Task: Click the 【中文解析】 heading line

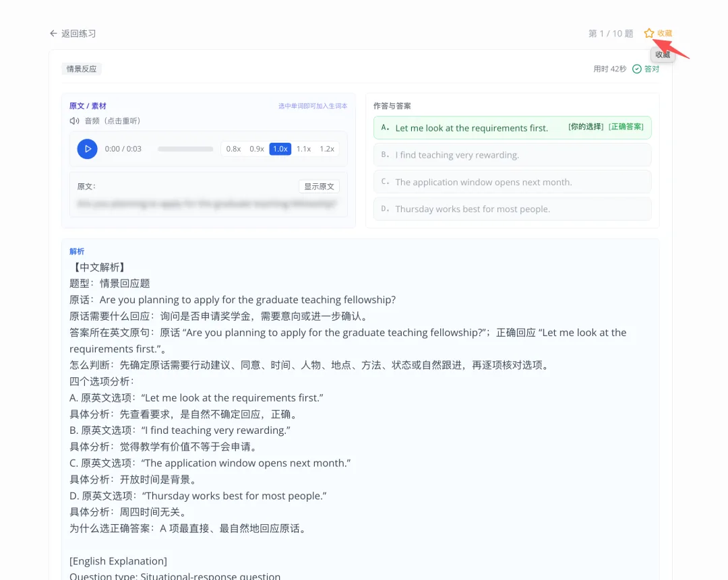Action: (x=99, y=267)
